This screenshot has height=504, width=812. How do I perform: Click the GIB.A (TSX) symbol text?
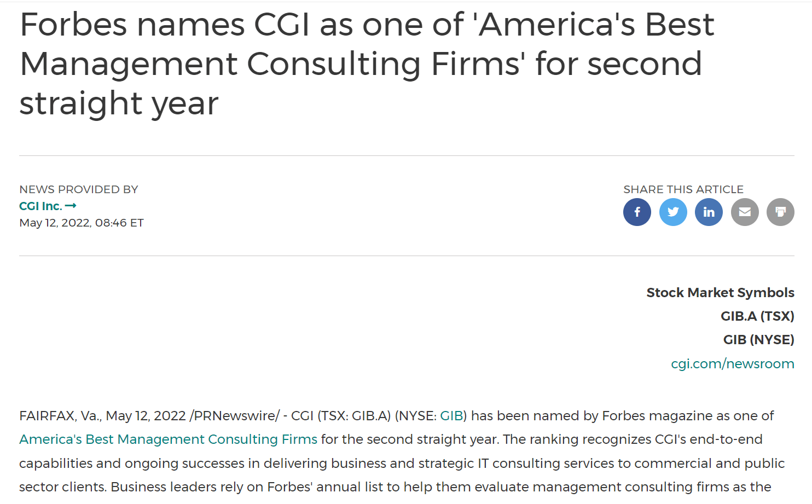[757, 316]
